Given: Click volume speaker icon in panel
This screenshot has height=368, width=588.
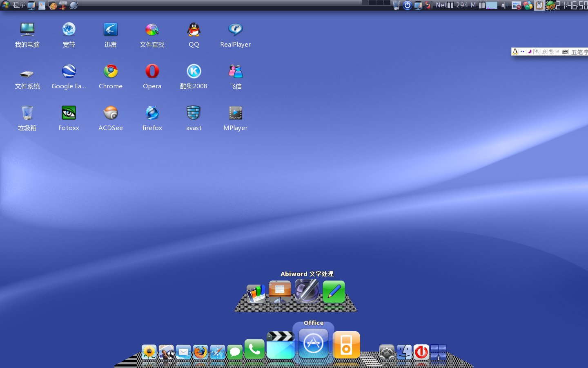Looking at the screenshot, I should [x=504, y=5].
